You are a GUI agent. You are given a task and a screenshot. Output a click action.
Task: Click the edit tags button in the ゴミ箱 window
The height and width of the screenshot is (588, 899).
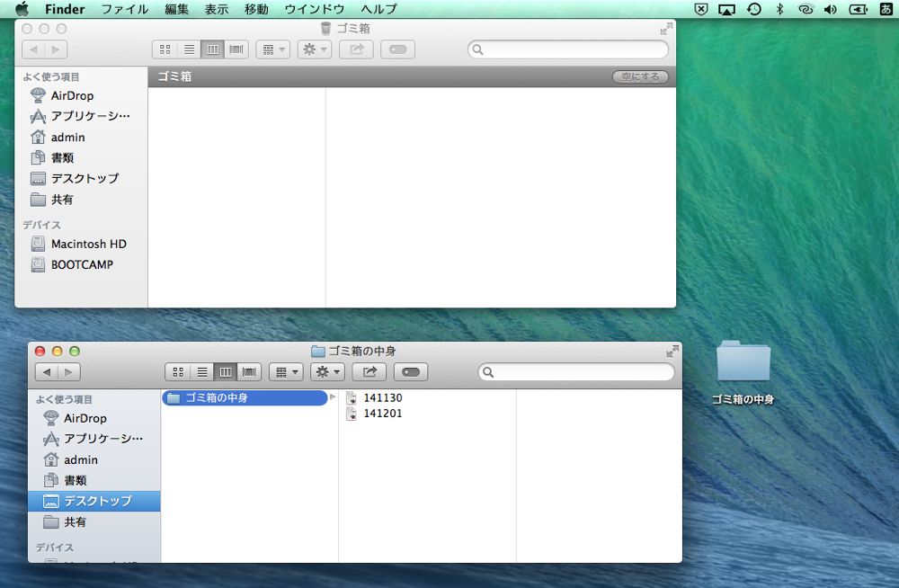[x=397, y=49]
